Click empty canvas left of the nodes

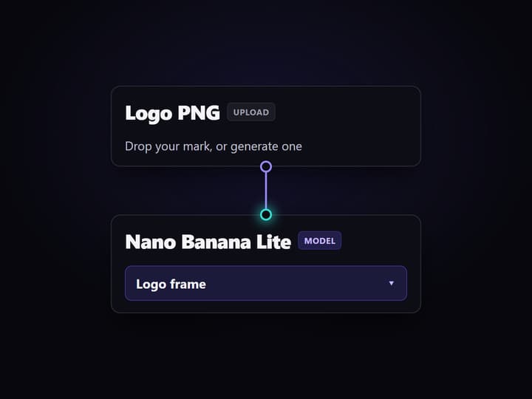[x=54, y=199]
